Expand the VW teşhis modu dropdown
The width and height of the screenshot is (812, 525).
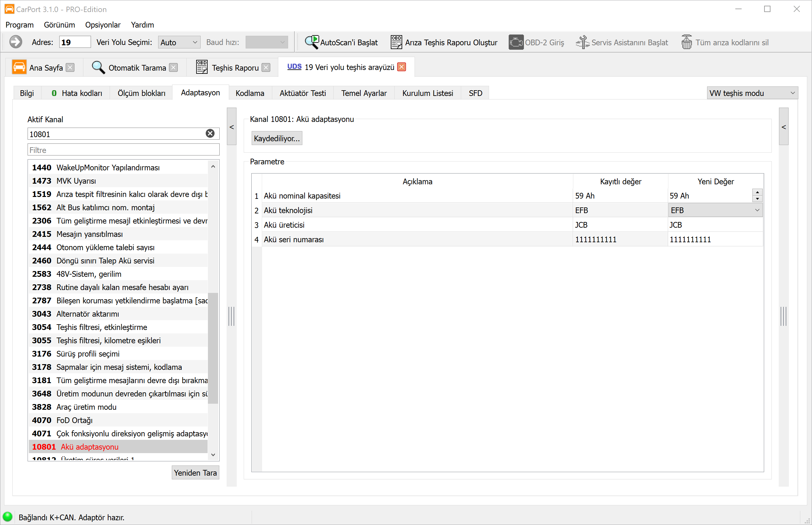pos(752,93)
